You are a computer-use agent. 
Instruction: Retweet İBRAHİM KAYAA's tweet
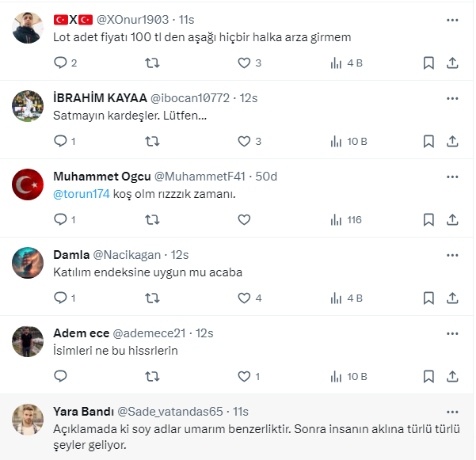(x=153, y=141)
